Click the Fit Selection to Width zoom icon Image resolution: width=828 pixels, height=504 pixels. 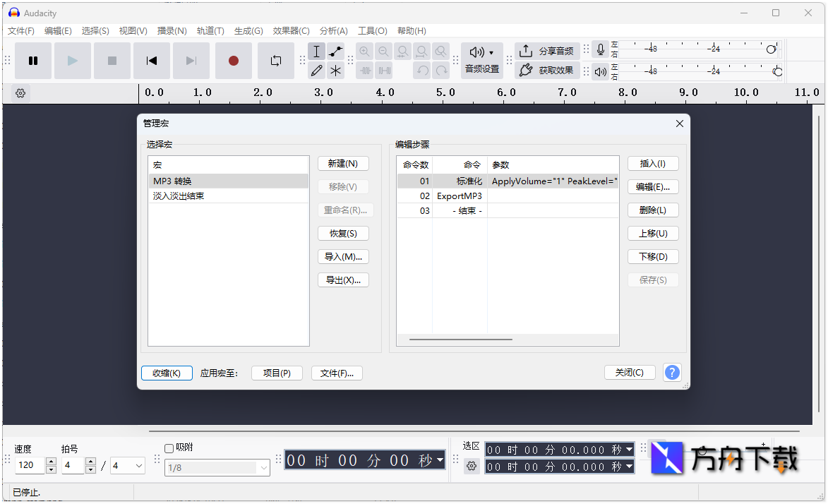pyautogui.click(x=402, y=52)
